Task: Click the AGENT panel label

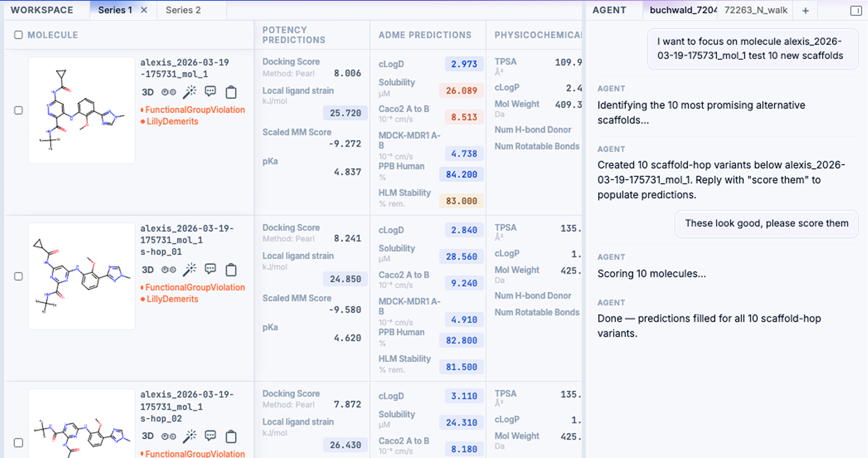Action: click(610, 10)
